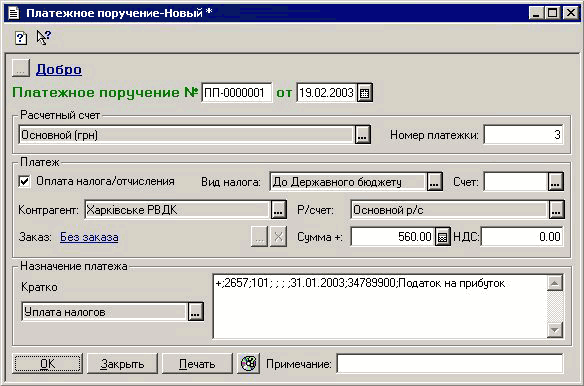Open the Добро link
584x386 pixels.
tap(59, 69)
